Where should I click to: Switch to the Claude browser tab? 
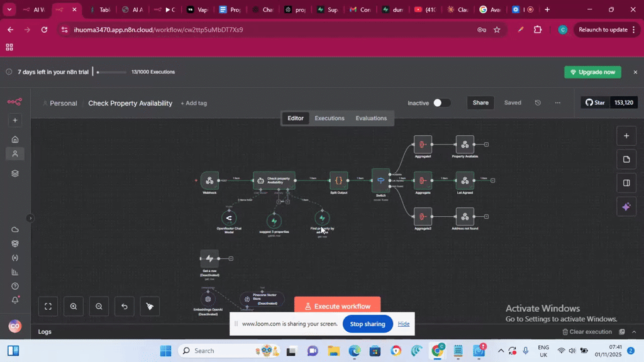[458, 9]
